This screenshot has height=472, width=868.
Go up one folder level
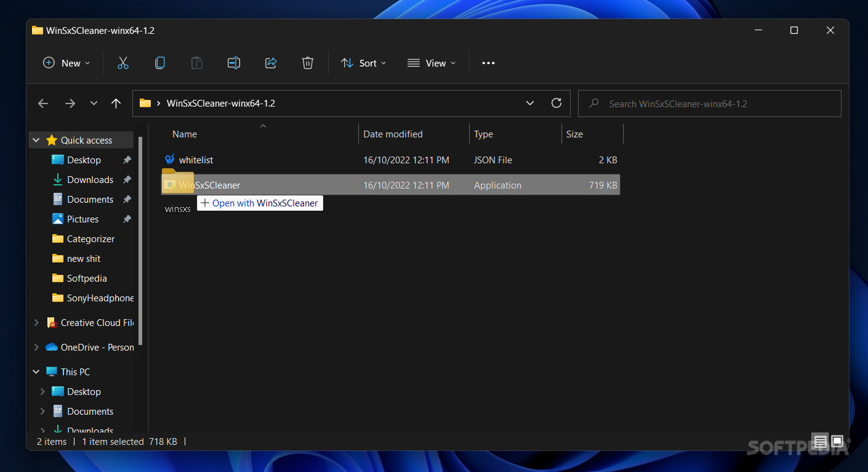pyautogui.click(x=116, y=104)
